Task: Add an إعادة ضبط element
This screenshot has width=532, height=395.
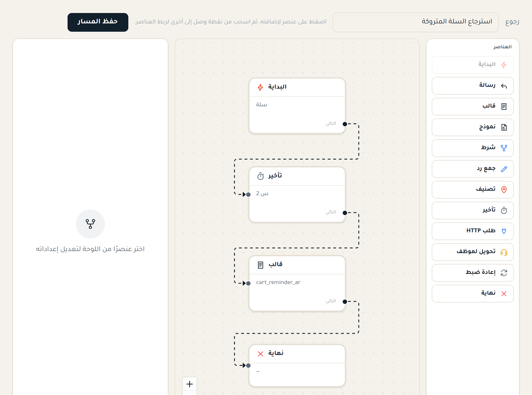Action: tap(473, 273)
